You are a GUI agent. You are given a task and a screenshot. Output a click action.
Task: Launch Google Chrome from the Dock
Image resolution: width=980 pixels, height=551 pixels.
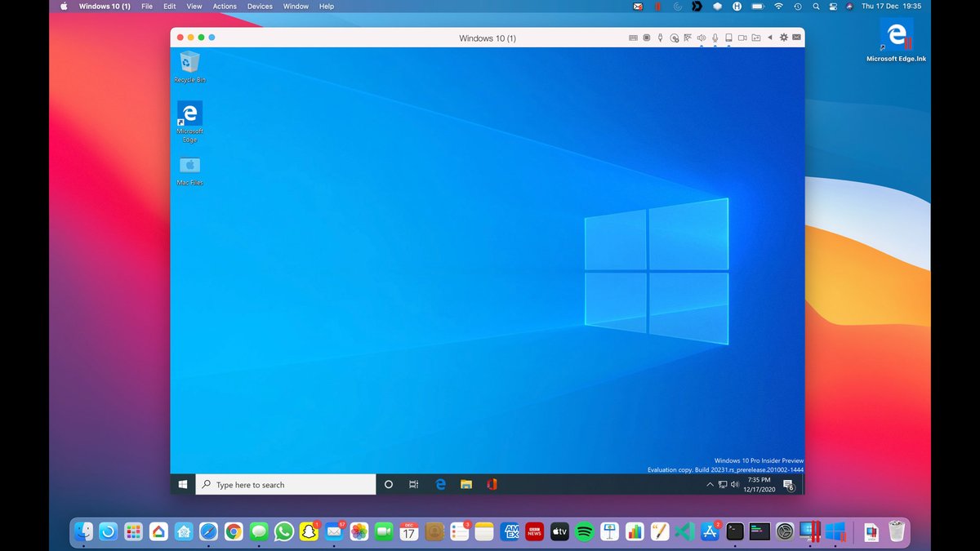pyautogui.click(x=234, y=532)
